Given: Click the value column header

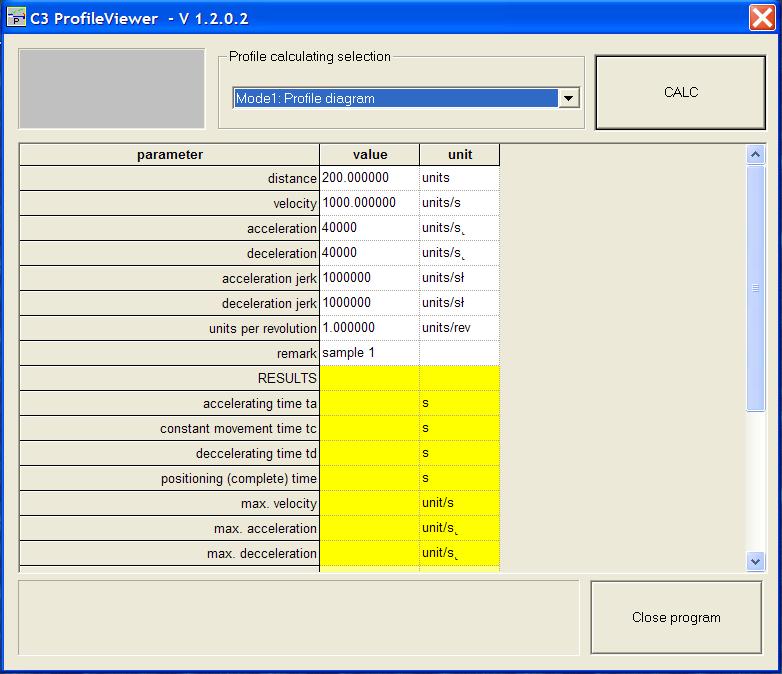Looking at the screenshot, I should (370, 155).
